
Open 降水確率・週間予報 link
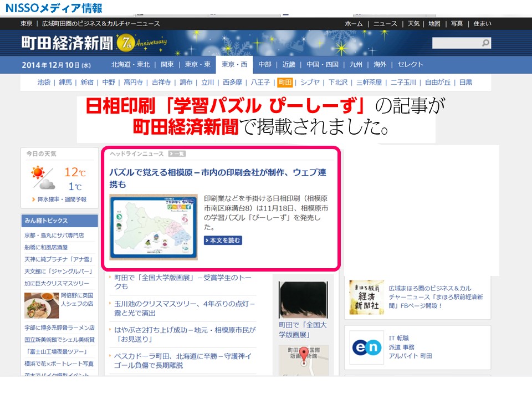point(62,199)
